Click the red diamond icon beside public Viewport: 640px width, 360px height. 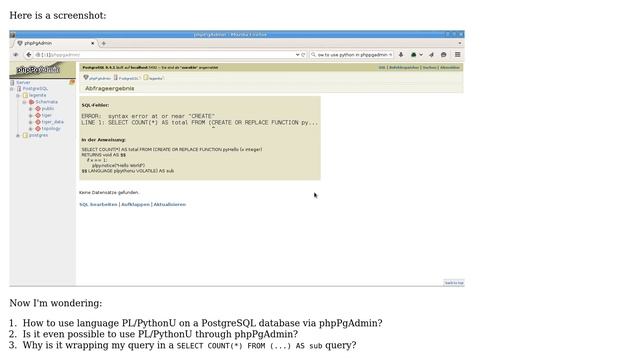tap(38, 109)
